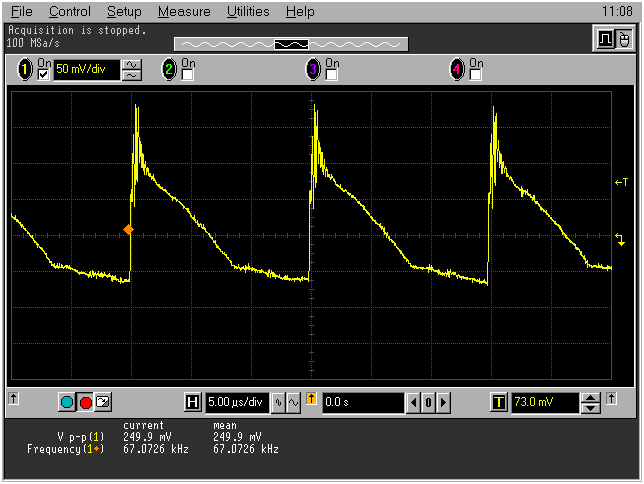Click the right arrow next to delay field
The image size is (644, 484).
click(x=444, y=402)
